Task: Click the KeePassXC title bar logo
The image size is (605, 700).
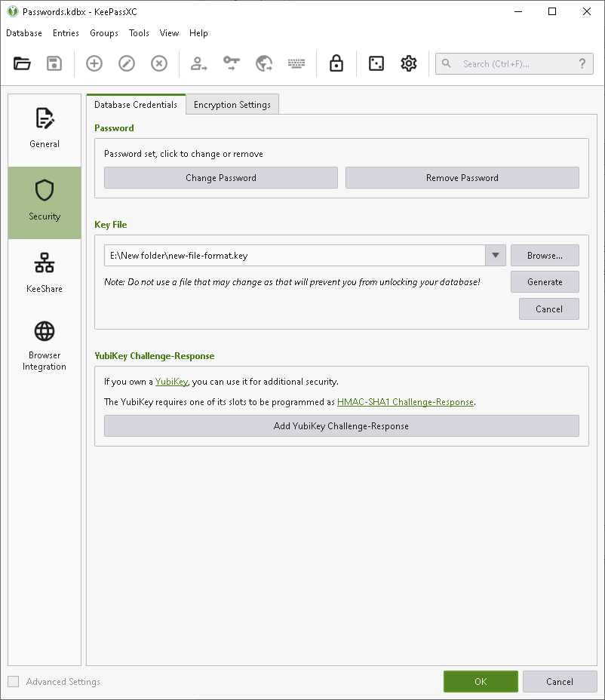Action: pos(13,11)
